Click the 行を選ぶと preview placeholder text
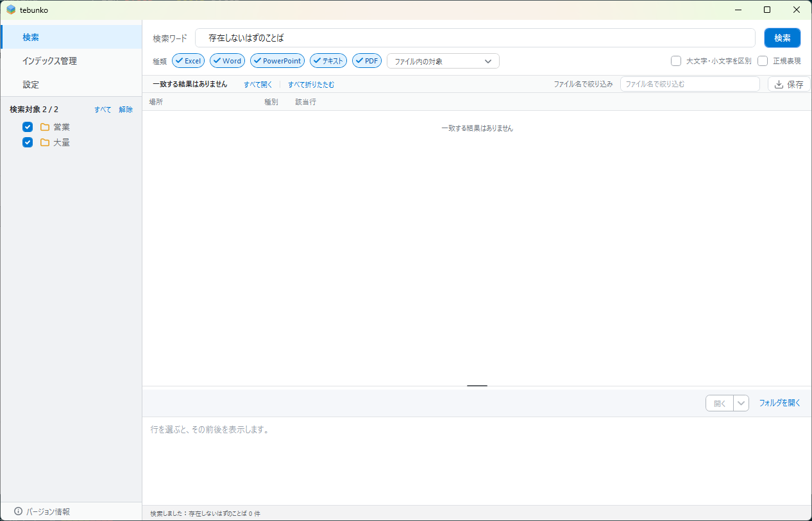 point(210,429)
